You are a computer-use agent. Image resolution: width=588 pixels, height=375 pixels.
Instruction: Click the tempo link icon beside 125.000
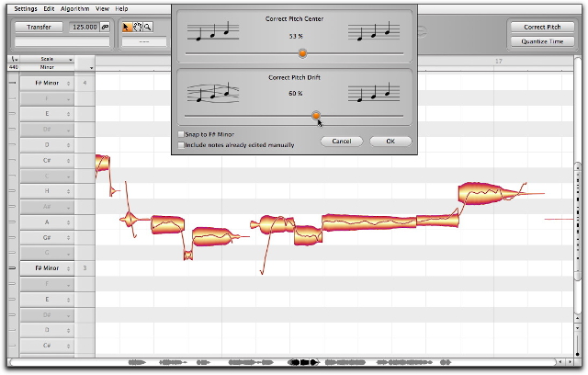pos(106,27)
